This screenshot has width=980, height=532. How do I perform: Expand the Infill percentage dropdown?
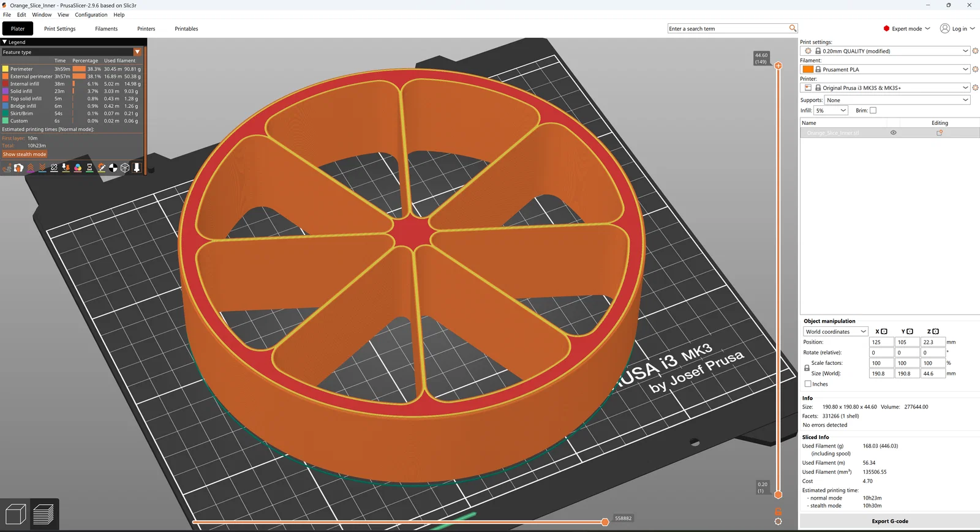(x=831, y=110)
